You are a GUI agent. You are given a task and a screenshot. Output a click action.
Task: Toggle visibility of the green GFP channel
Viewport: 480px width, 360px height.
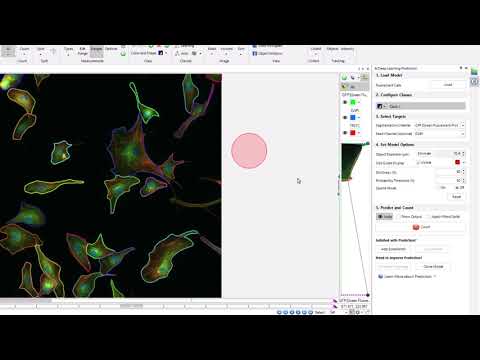345,102
